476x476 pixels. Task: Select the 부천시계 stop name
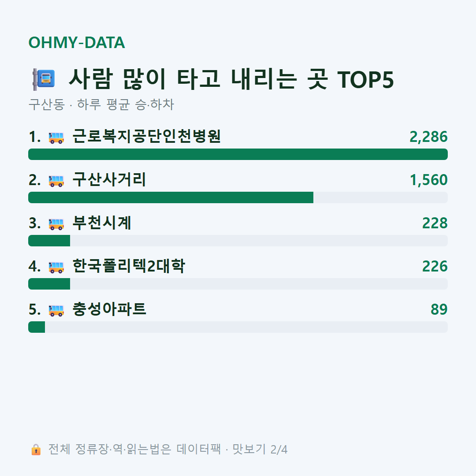pos(102,223)
